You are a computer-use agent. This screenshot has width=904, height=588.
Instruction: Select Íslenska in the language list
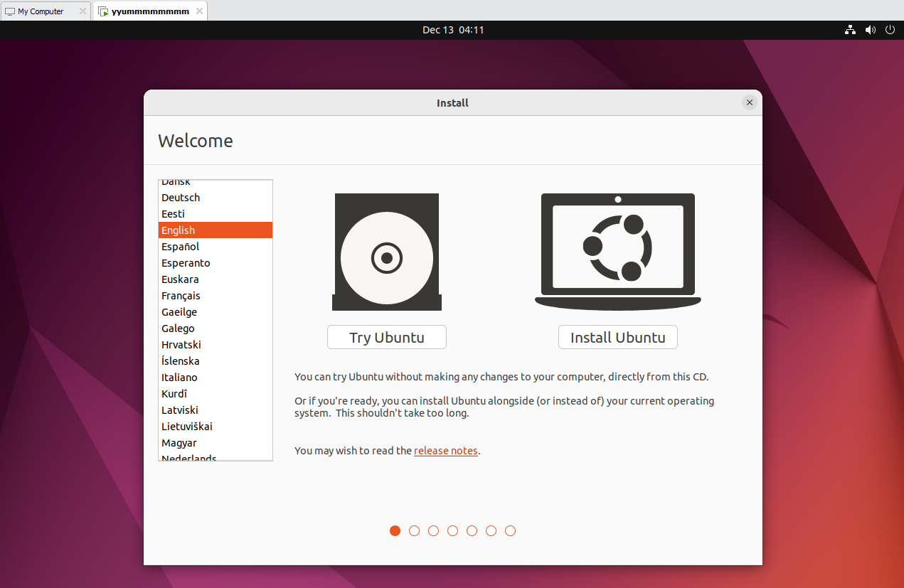216,361
